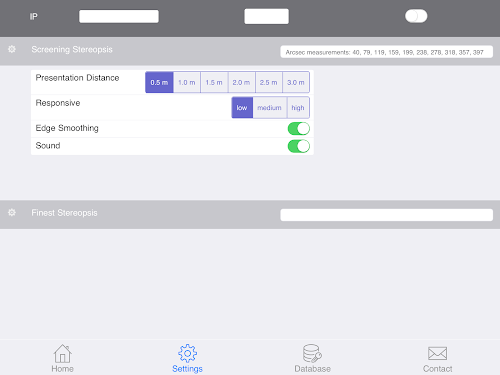Image resolution: width=500 pixels, height=375 pixels.
Task: Set Responsive level to high
Action: click(x=298, y=108)
